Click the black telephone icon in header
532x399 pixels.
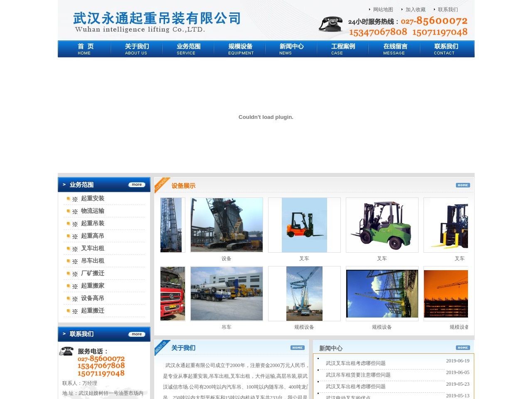330,24
